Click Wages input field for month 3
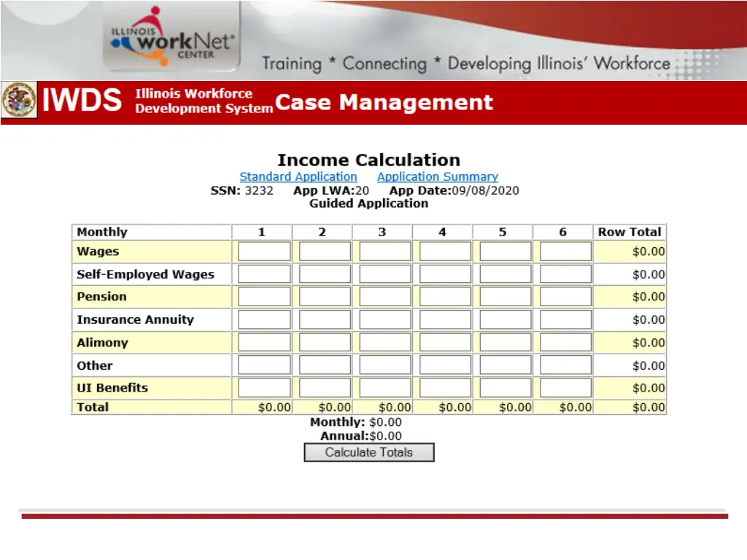This screenshot has width=747, height=560. tap(385, 252)
